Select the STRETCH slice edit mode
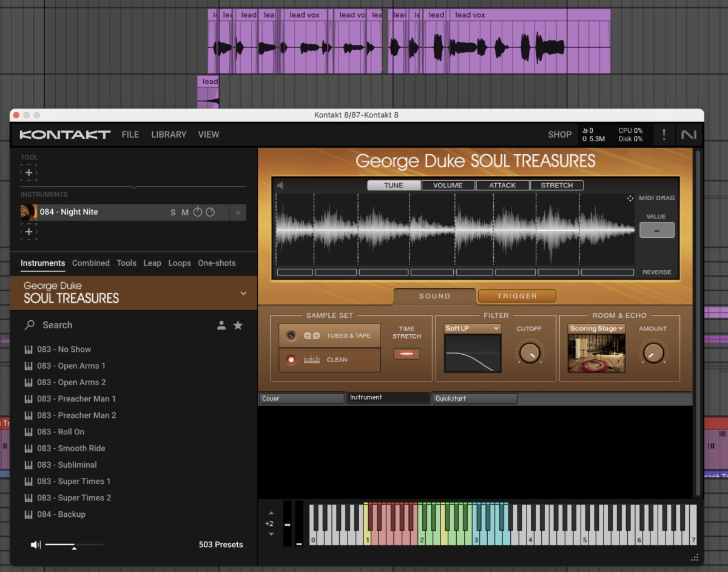728x572 pixels. [557, 186]
